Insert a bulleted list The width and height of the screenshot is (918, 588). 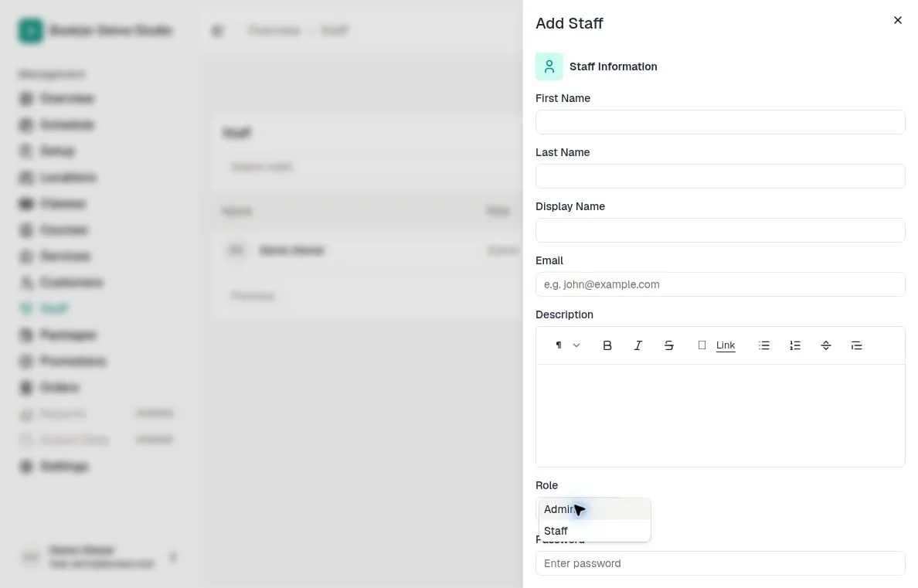[764, 345]
